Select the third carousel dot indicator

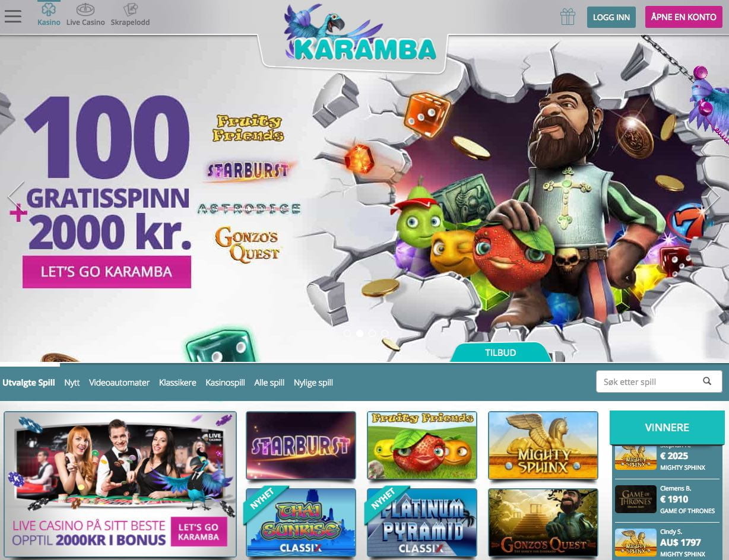pos(372,333)
